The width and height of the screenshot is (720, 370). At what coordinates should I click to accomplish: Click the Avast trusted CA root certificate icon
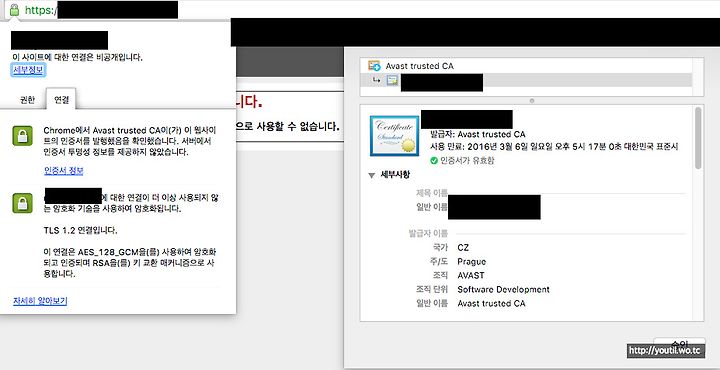click(374, 66)
